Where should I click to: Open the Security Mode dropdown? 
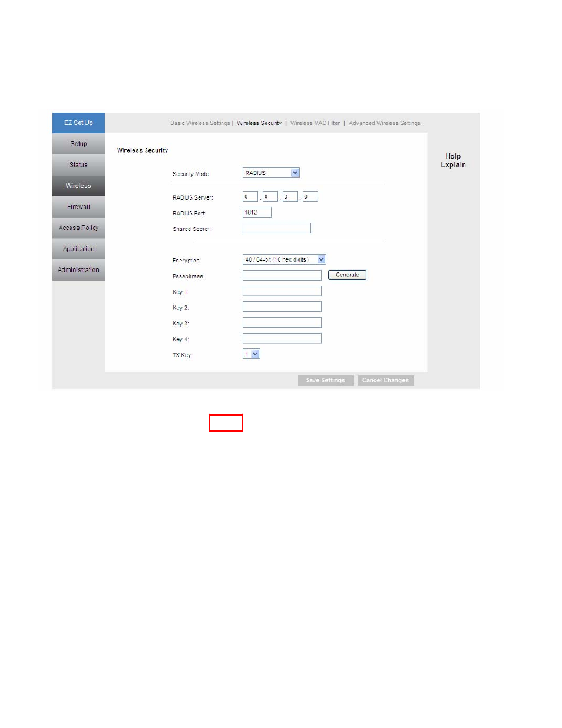pyautogui.click(x=271, y=173)
